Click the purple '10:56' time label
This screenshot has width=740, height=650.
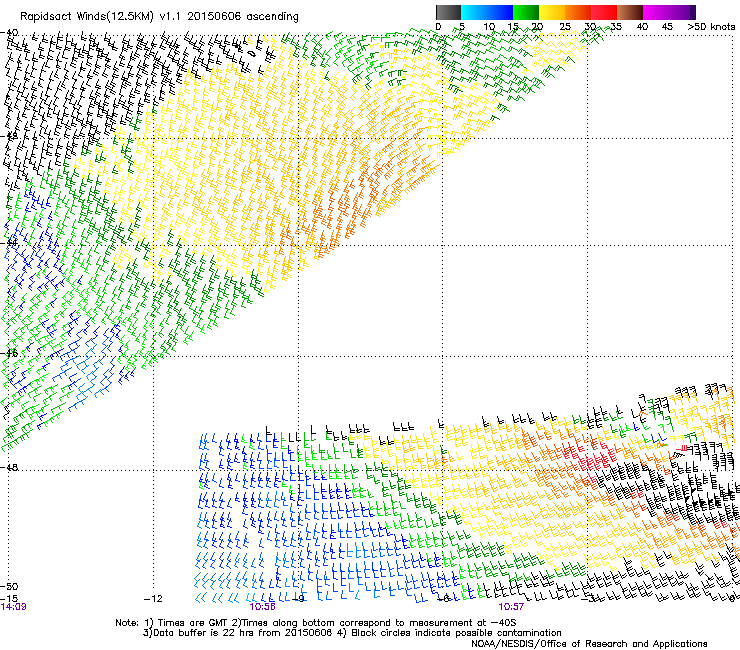coord(262,607)
